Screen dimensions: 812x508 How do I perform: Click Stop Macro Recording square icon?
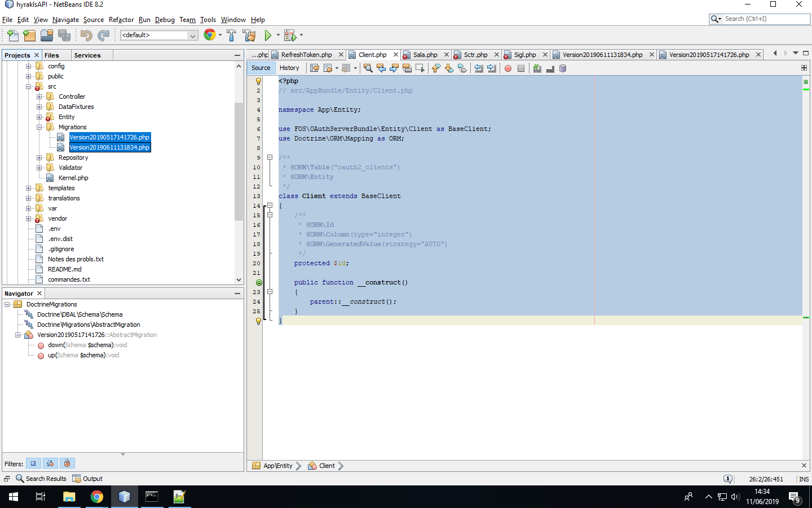pos(521,68)
